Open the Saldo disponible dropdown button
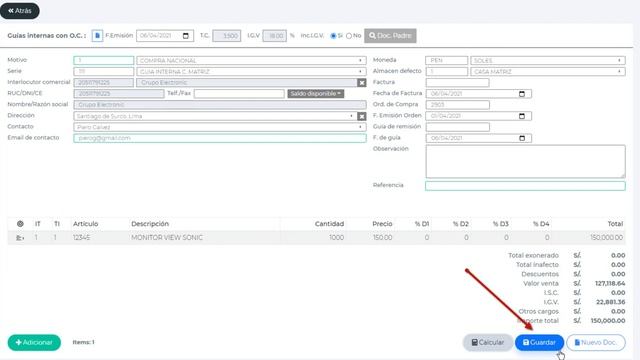This screenshot has height=360, width=640. point(316,94)
